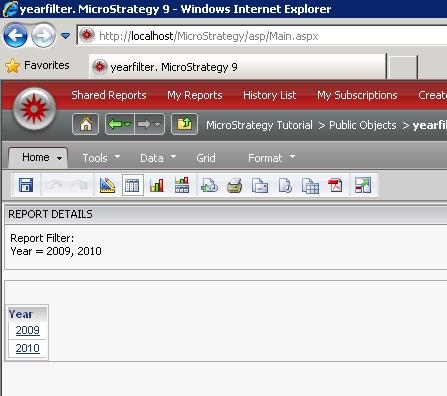447x396 pixels.
Task: Open a new blank browser tab
Action: pos(403,67)
